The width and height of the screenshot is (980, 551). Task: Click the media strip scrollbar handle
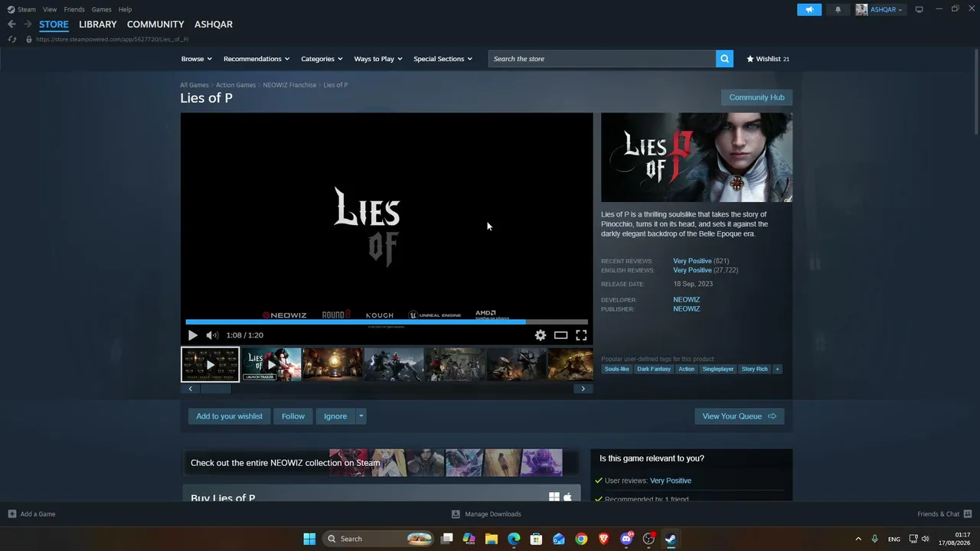point(215,389)
